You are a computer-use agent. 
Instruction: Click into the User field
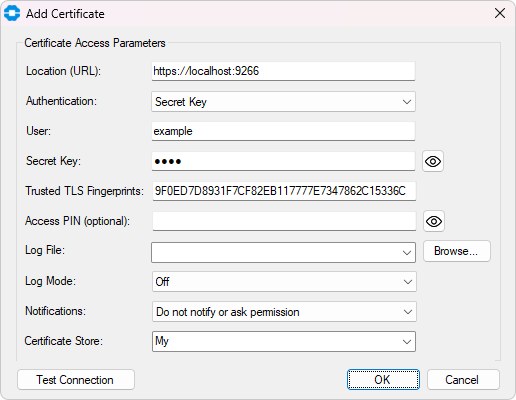tap(283, 131)
